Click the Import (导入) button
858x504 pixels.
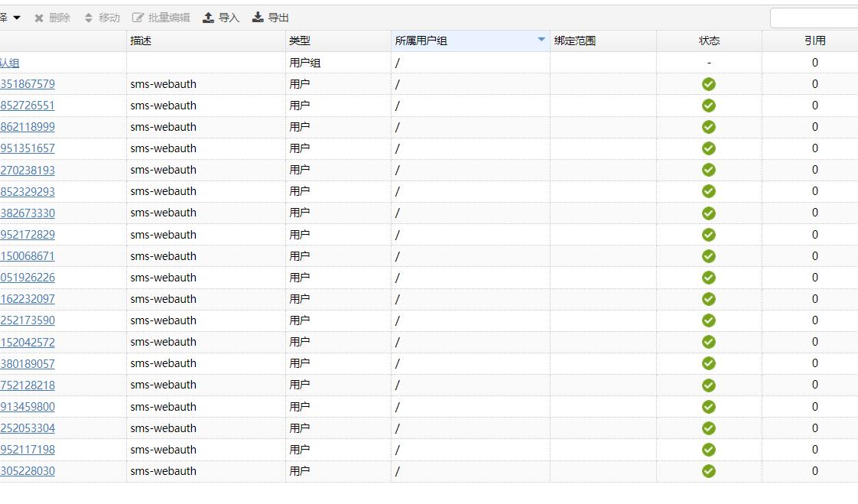(221, 18)
